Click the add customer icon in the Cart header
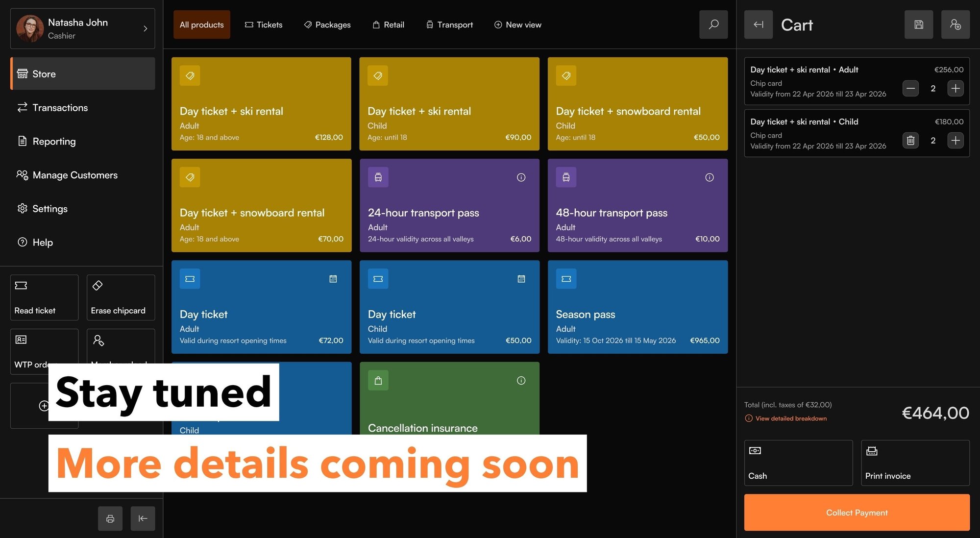Screen dimensions: 980x538 [x=955, y=24]
